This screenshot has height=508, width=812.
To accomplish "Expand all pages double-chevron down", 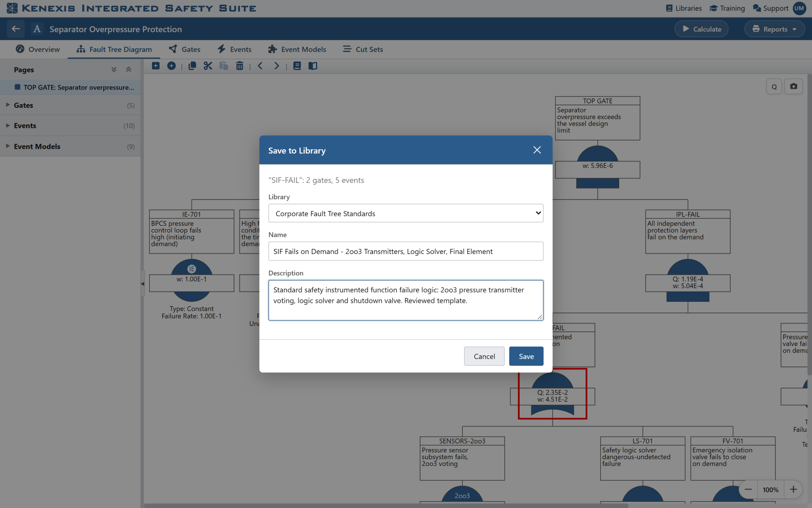I will pos(114,70).
